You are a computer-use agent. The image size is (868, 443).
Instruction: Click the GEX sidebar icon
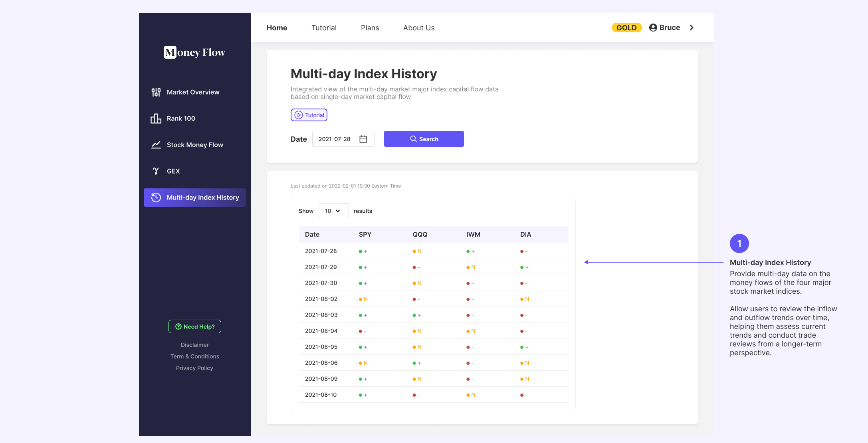point(156,171)
